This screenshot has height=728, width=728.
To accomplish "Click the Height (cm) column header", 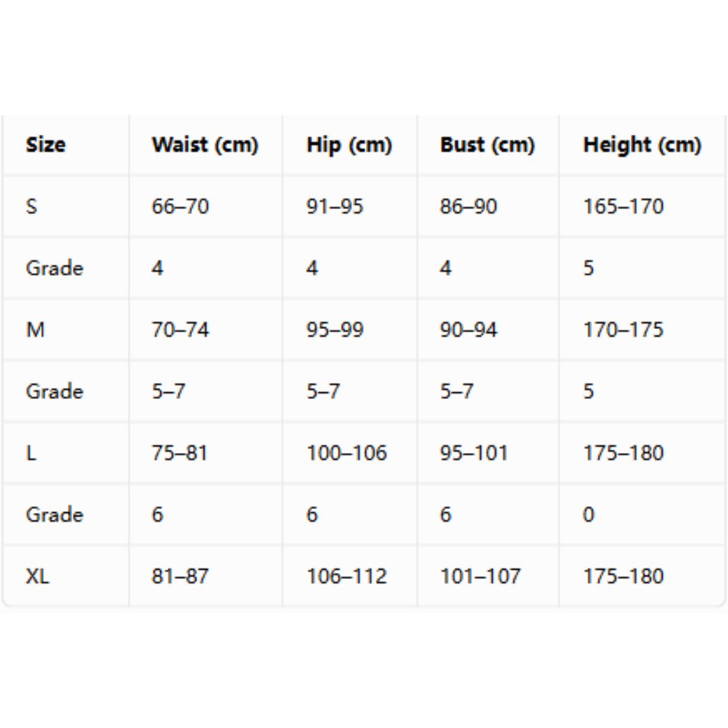I will (x=642, y=145).
